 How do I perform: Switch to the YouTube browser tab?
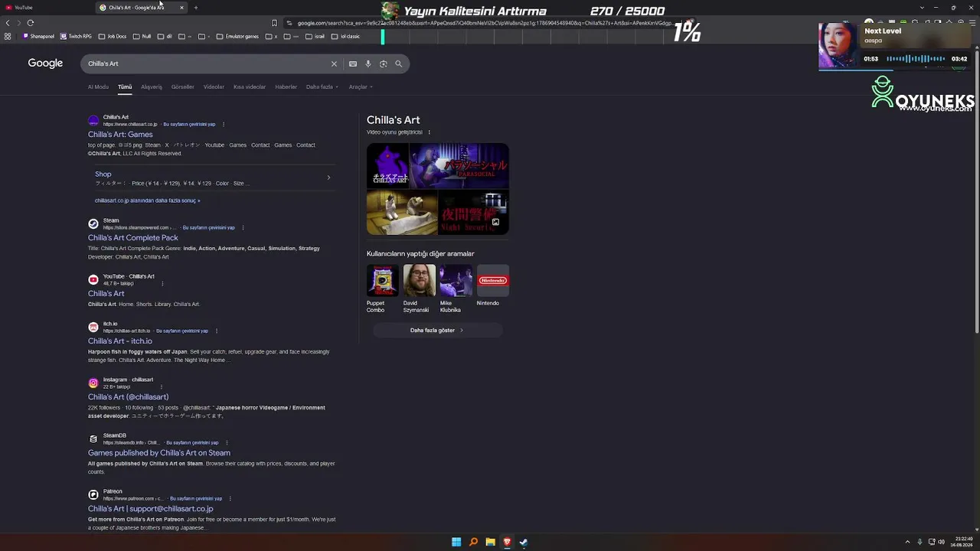click(x=47, y=8)
